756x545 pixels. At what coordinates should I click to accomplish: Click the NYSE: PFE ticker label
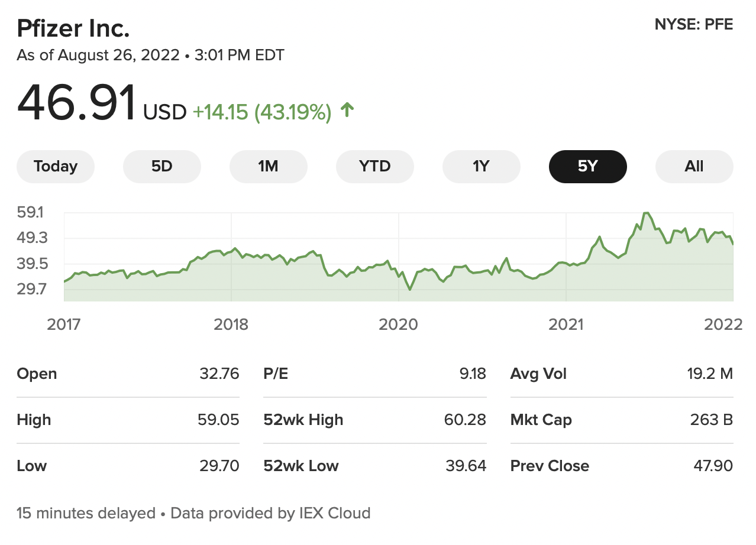pos(693,25)
